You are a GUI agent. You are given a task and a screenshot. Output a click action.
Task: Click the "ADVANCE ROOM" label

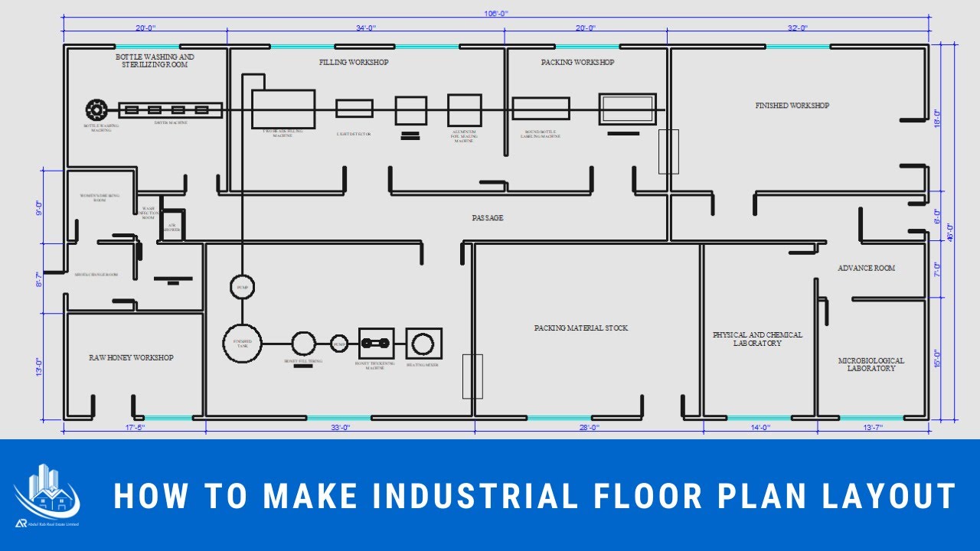867,268
